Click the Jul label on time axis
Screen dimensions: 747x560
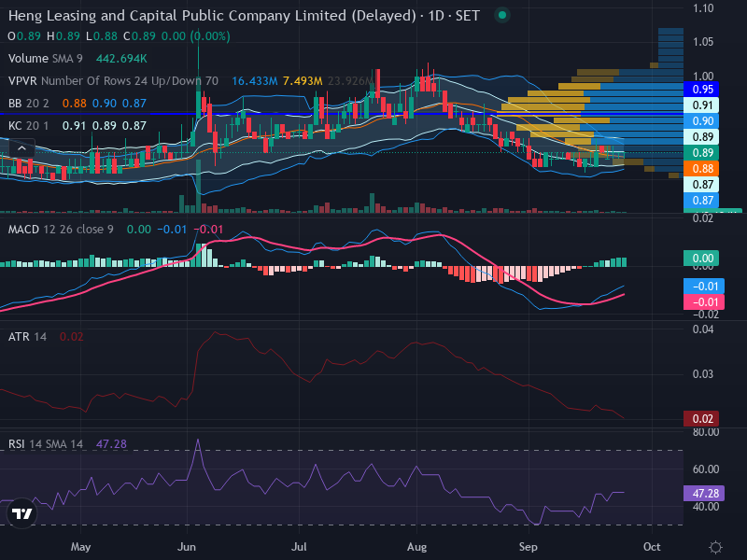pyautogui.click(x=299, y=547)
